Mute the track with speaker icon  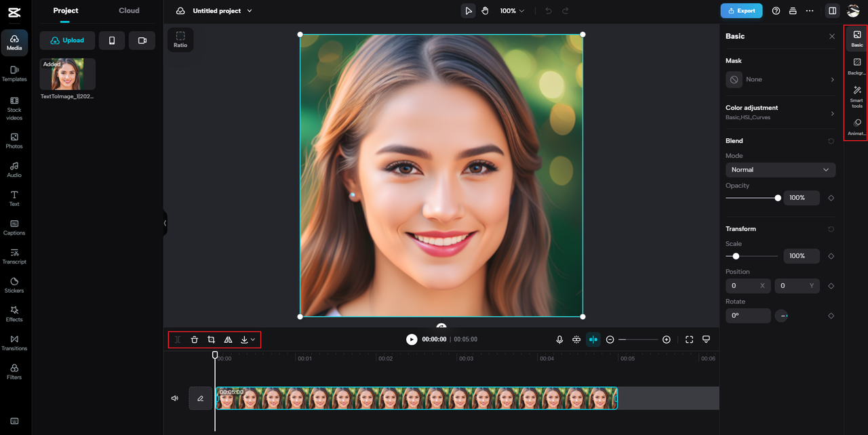pyautogui.click(x=174, y=398)
